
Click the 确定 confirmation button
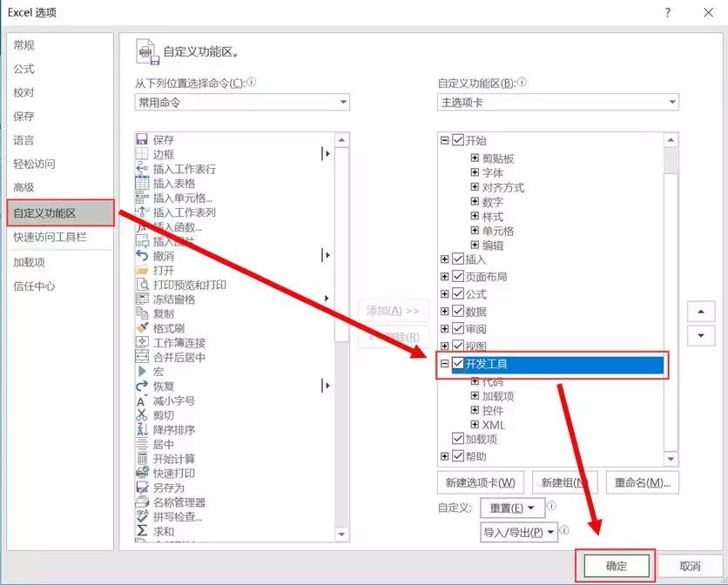(x=615, y=565)
